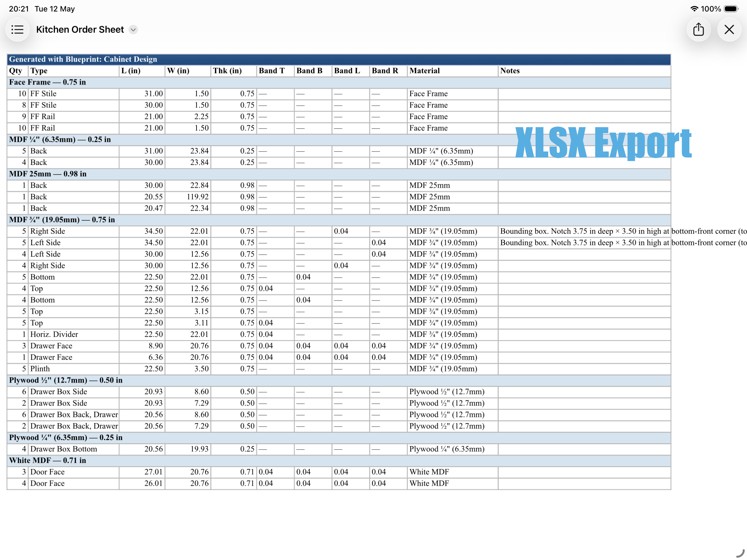747x560 pixels.
Task: Select the 'MDF ¾" (19.05mm) — 0.75 in' group row
Action: 339,220
